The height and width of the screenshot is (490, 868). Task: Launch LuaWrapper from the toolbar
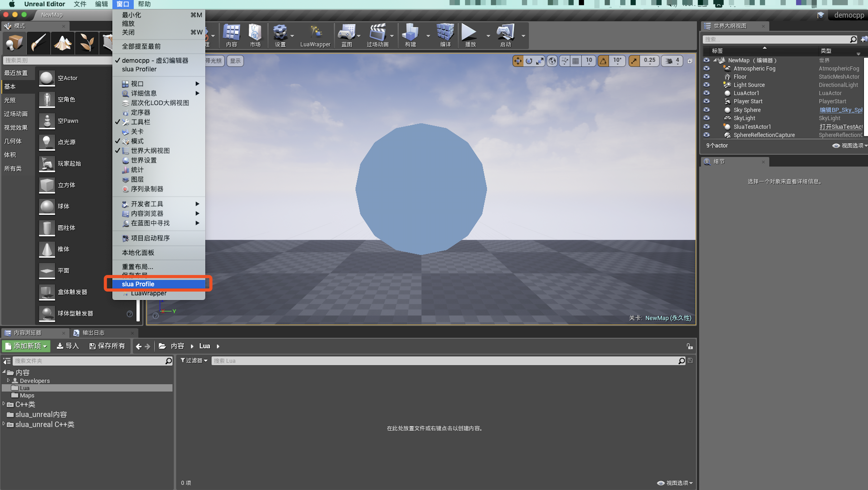[315, 36]
